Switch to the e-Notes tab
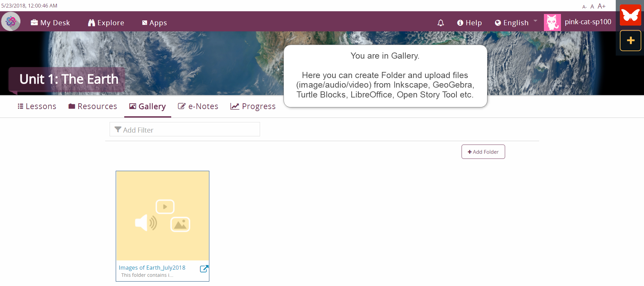Viewport: 644px width, 286px height. [x=198, y=106]
